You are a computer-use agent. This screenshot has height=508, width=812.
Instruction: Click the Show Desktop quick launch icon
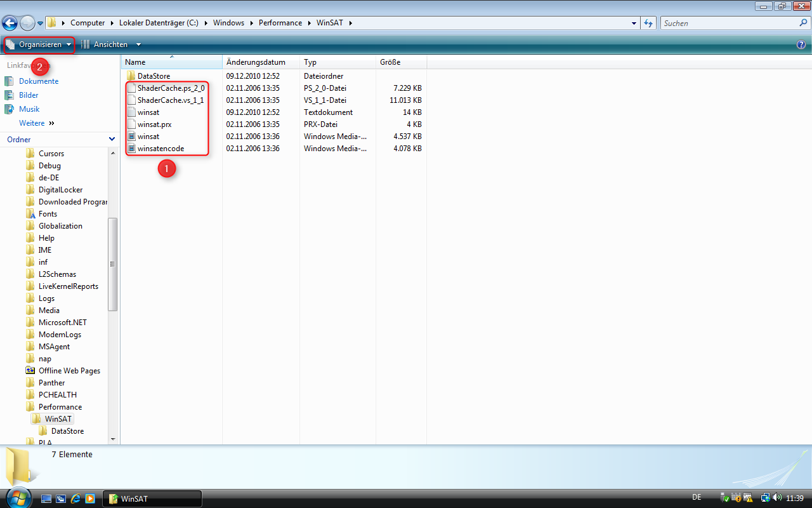[x=46, y=498]
